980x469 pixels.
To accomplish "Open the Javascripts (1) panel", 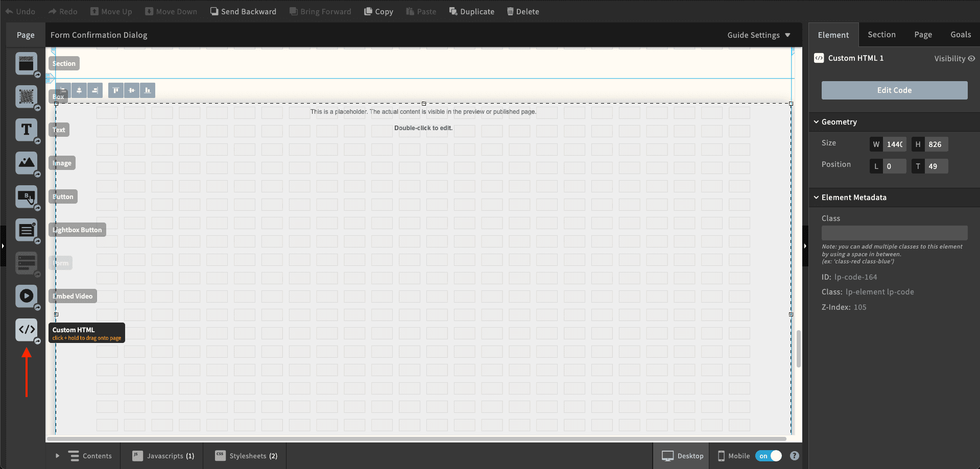I will click(162, 456).
